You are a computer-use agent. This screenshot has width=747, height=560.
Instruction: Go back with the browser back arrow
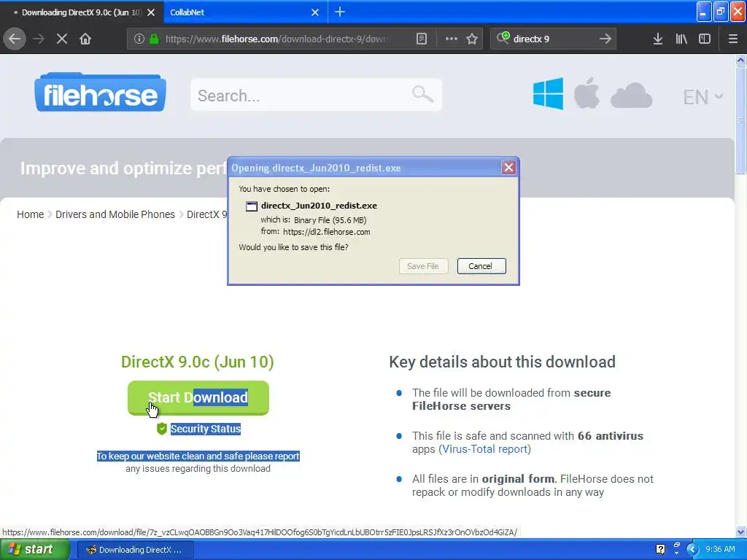(15, 39)
